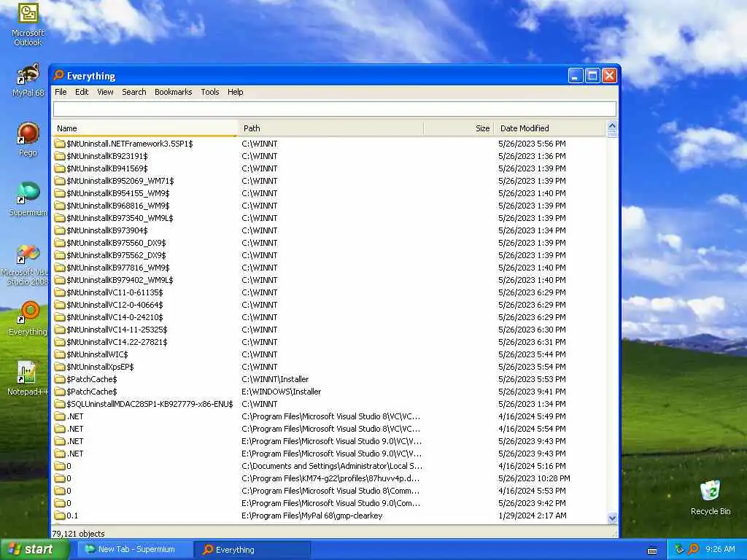The width and height of the screenshot is (747, 560).
Task: Select $NtUninstallVC14-11-25325$ row
Action: (329, 330)
